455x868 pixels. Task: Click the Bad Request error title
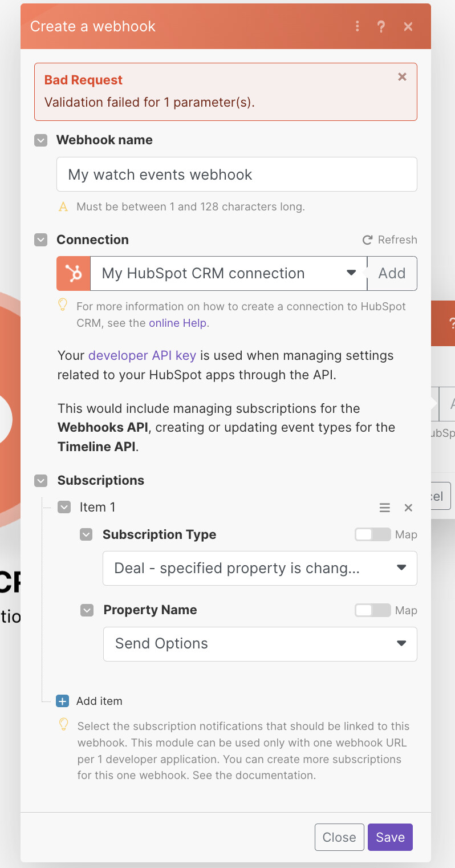point(83,80)
